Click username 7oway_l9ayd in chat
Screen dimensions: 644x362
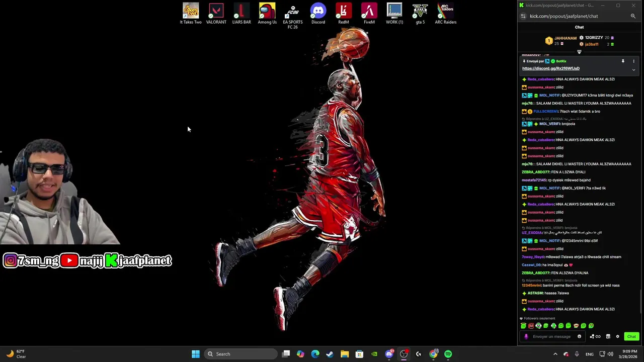(x=533, y=257)
